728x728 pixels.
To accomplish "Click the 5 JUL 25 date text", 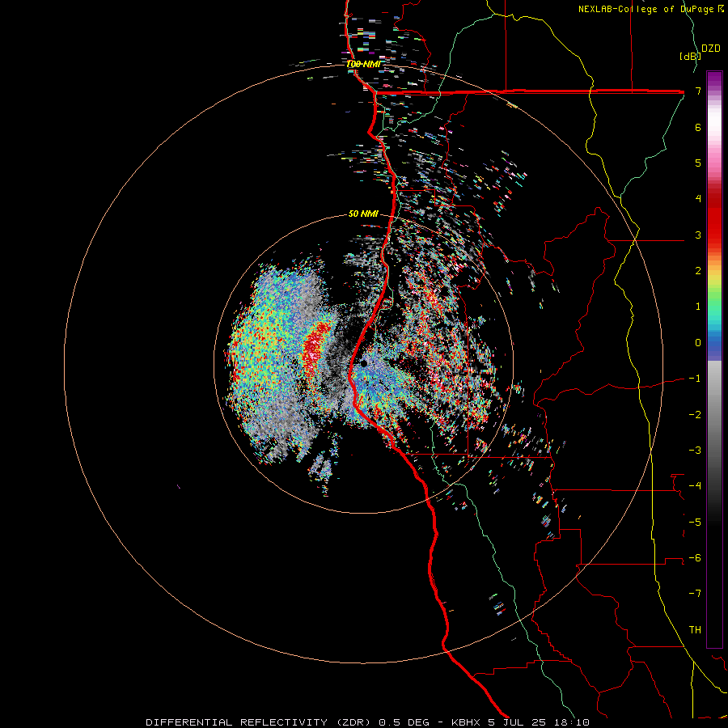I will tap(518, 722).
